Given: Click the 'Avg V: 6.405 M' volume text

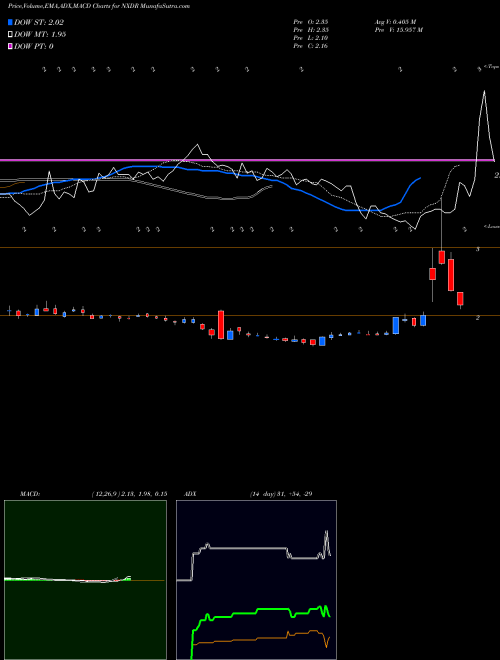Looking at the screenshot, I should point(395,22).
